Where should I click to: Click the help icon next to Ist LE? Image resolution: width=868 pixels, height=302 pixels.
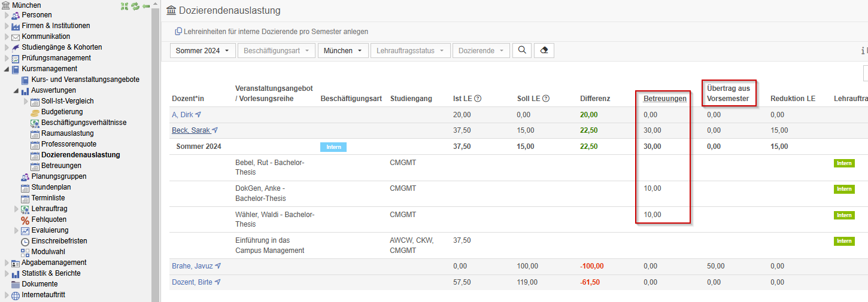(x=478, y=99)
